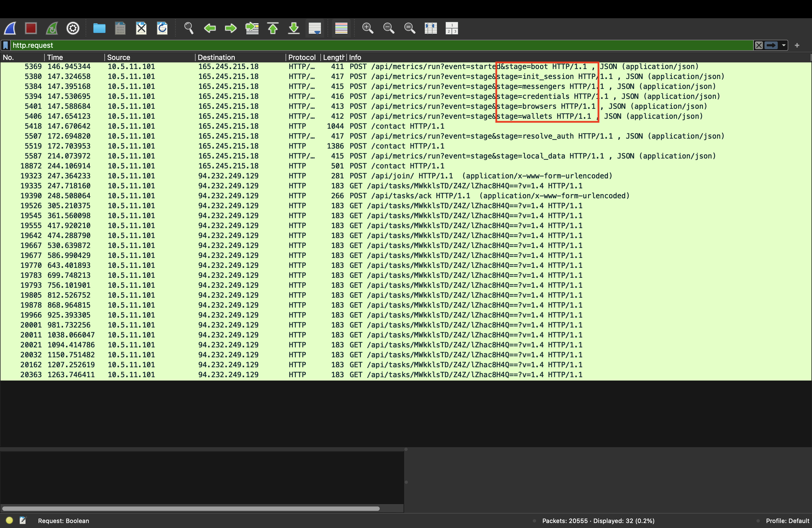The image size is (812, 528).
Task: Toggle packet colorization rules
Action: pos(341,28)
